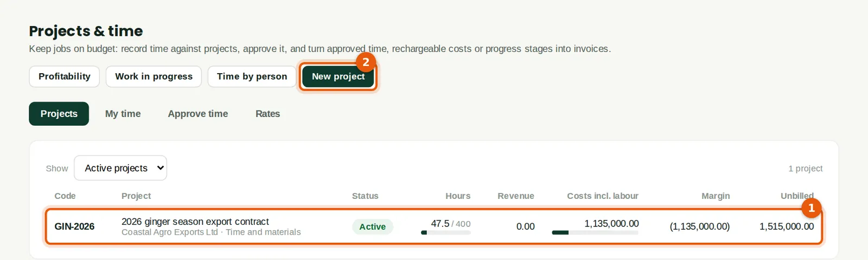Image resolution: width=868 pixels, height=260 pixels.
Task: Expand the Active projects filter dropdown
Action: [120, 168]
